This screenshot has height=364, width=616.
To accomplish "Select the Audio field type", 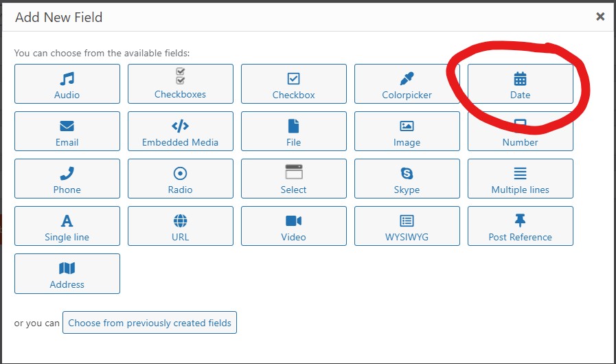I will tap(67, 84).
